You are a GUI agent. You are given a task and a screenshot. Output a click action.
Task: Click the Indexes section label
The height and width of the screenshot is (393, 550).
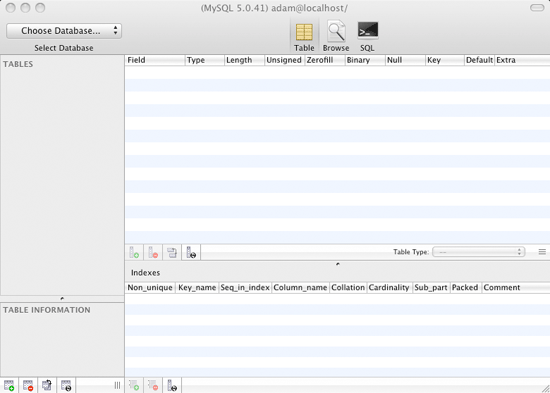click(x=146, y=273)
